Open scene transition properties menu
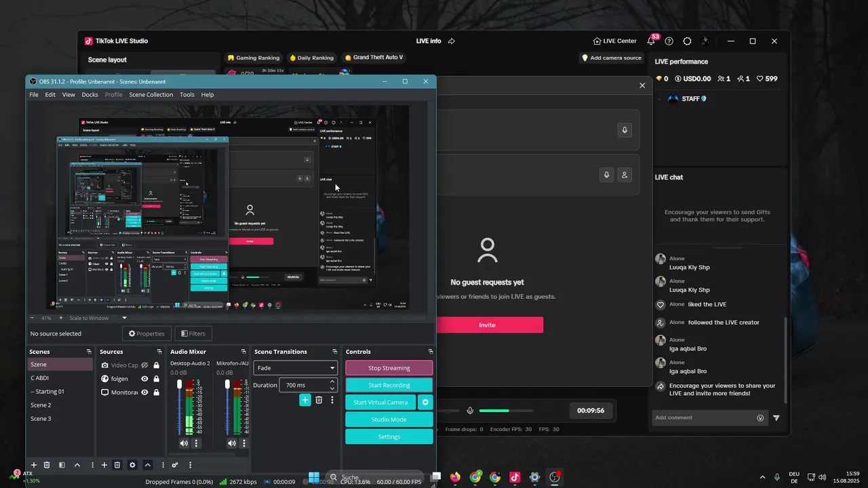The width and height of the screenshot is (868, 488). pyautogui.click(x=332, y=400)
